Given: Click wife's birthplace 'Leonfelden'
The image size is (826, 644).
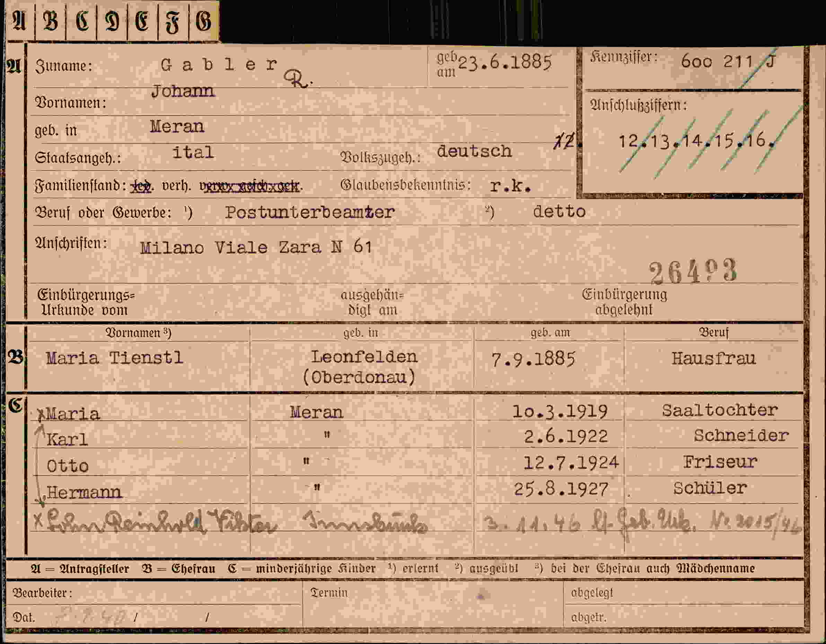Looking at the screenshot, I should 364,356.
